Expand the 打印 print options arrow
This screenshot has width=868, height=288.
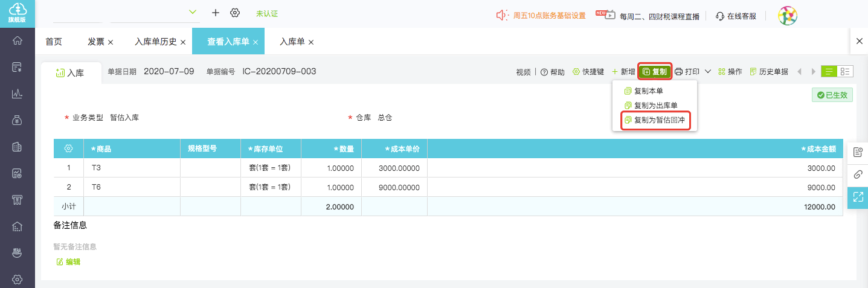[x=708, y=72]
